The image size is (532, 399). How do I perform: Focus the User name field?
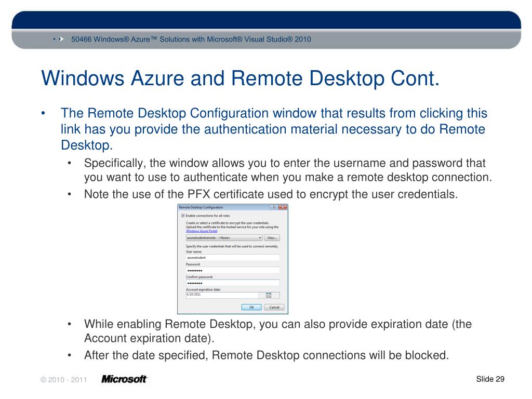click(232, 258)
